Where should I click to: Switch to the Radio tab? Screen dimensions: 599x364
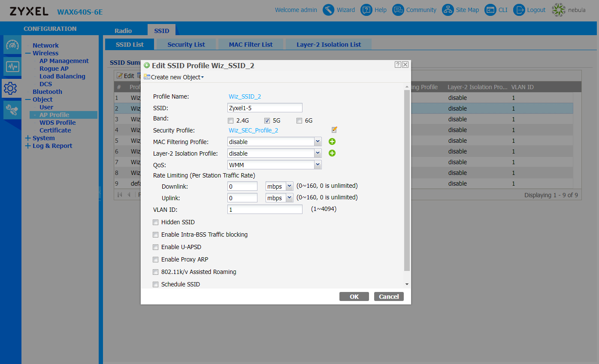pyautogui.click(x=123, y=31)
